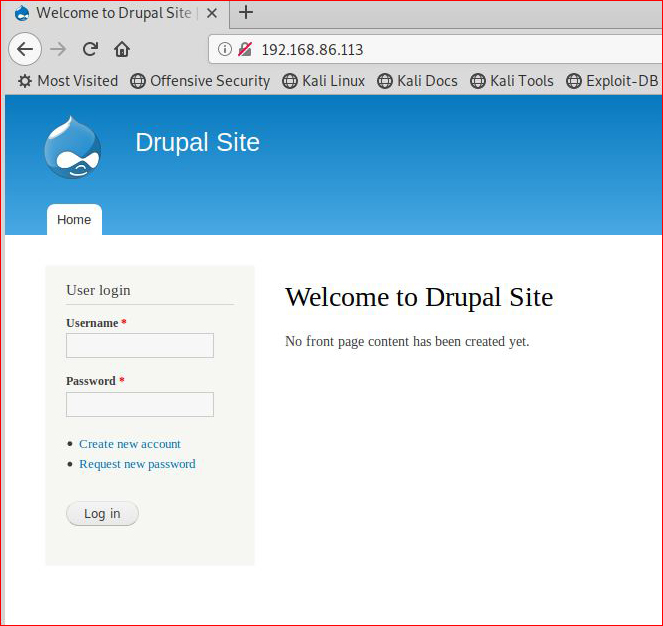663x626 pixels.
Task: Open site information via the info icon
Action: pyautogui.click(x=225, y=49)
